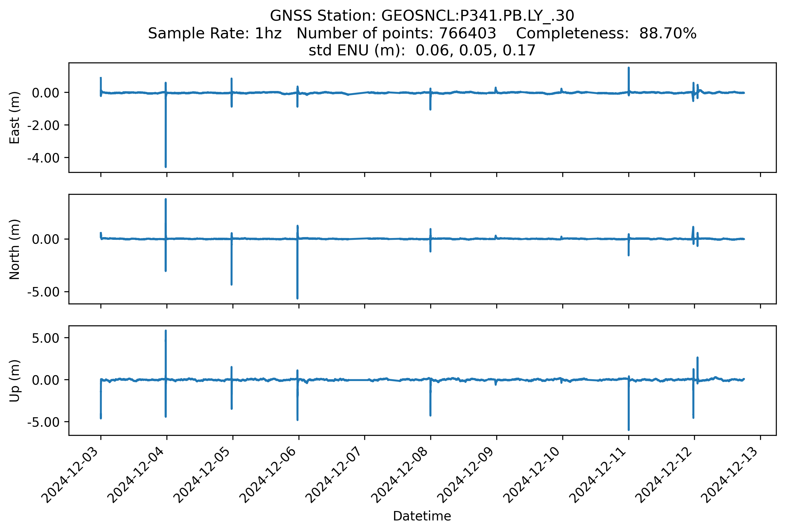Click the Number of points 766403 text
Screen dimensions: 785x532
click(396, 33)
